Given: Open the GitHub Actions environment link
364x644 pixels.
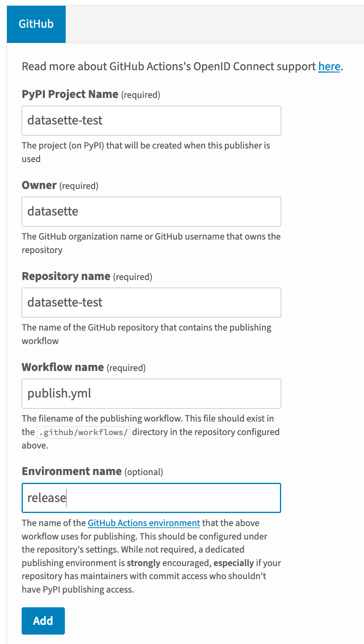Looking at the screenshot, I should coord(144,523).
